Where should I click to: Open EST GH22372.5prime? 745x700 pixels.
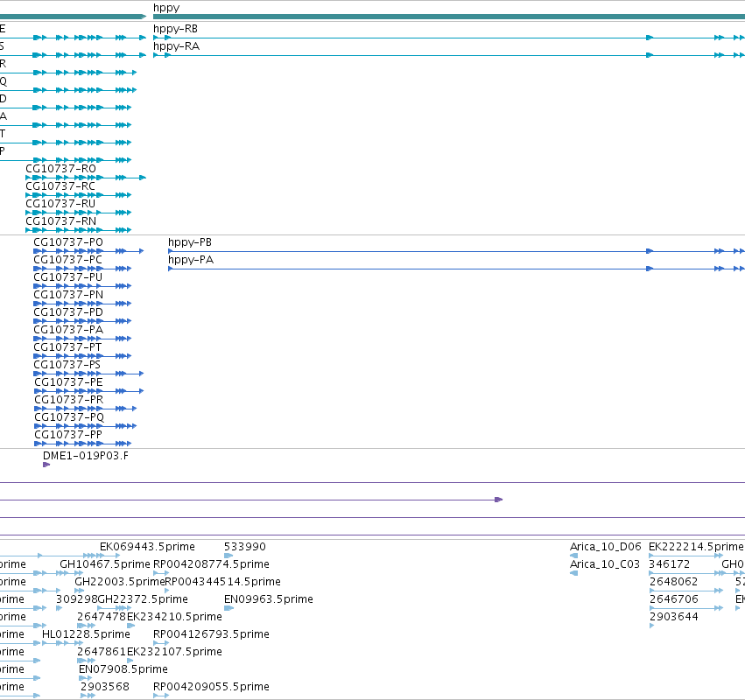click(143, 599)
